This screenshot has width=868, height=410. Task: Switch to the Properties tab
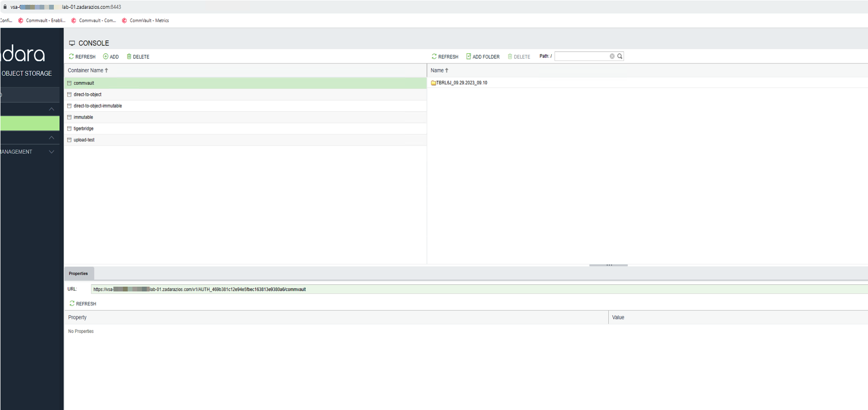point(79,274)
